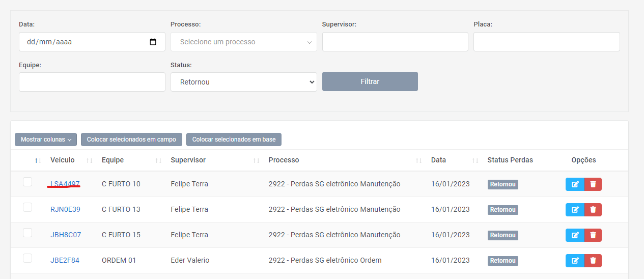Open calendar picker icon in Data field
The image size is (644, 279).
[153, 42]
